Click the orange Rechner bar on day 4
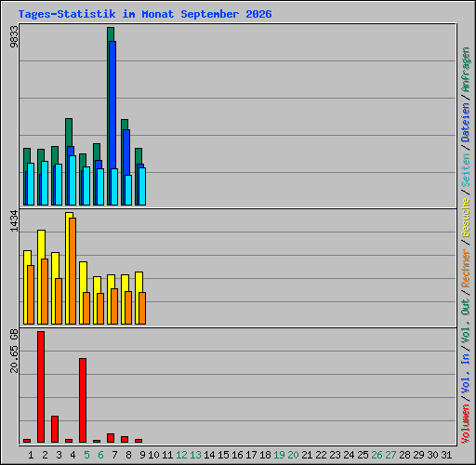Screen dimensions: 476x465 tap(73, 272)
